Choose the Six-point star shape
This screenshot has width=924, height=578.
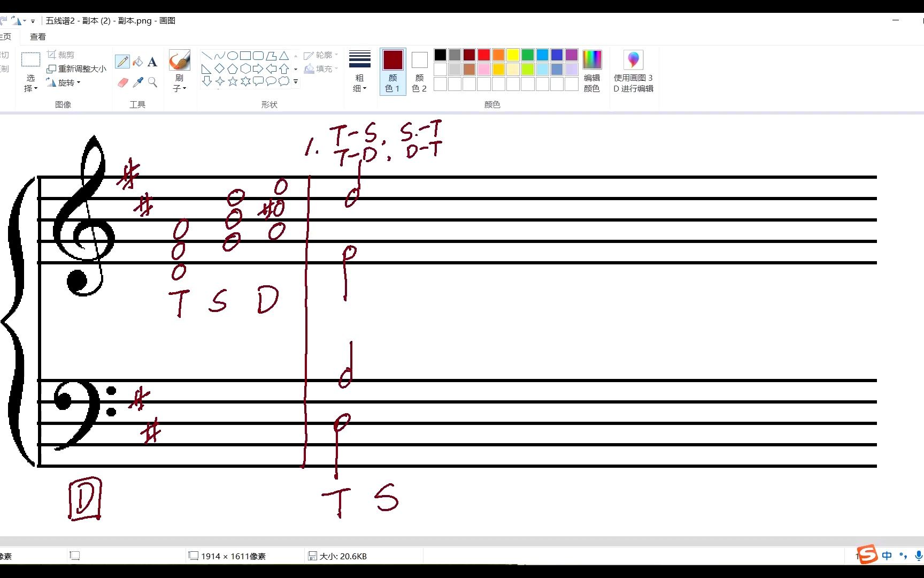[x=245, y=81]
